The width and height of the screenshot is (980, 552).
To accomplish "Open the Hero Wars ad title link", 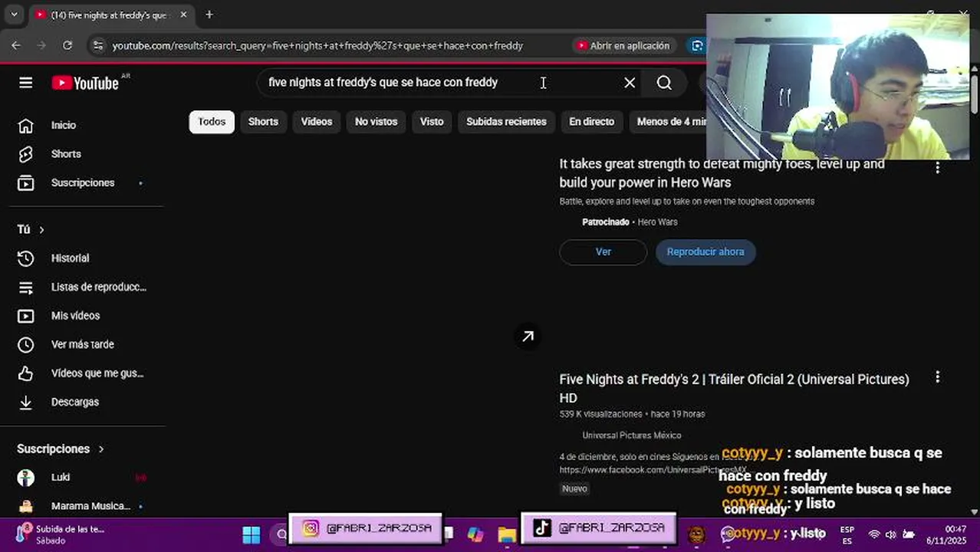I will [x=722, y=173].
